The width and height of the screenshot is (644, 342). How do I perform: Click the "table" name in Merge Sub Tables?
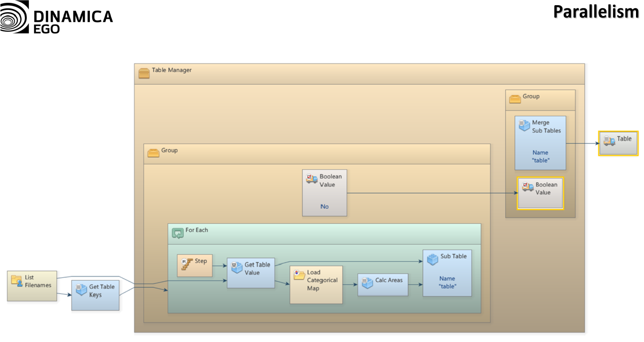(540, 161)
